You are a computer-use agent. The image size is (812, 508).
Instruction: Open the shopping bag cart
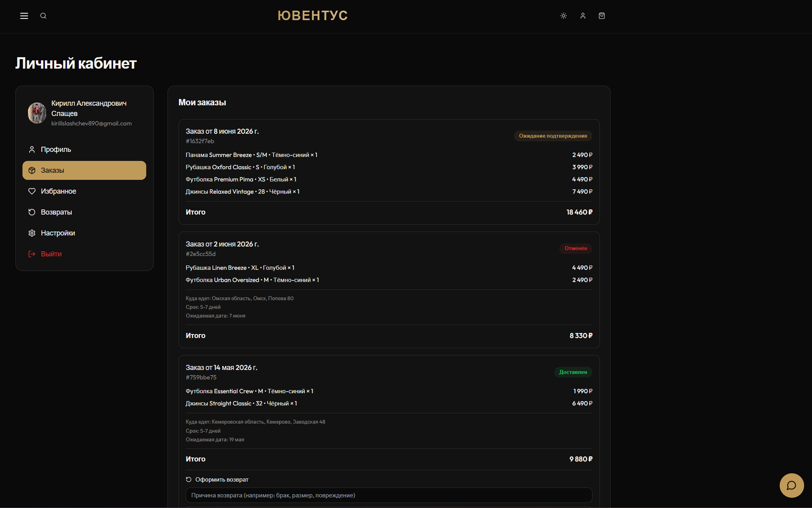[602, 16]
